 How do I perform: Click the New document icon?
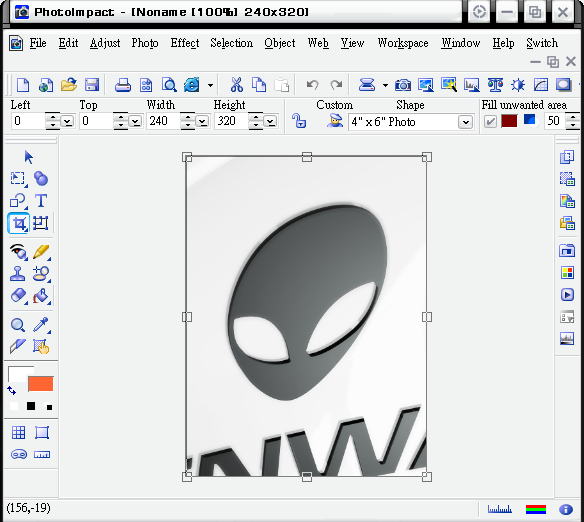point(23,85)
